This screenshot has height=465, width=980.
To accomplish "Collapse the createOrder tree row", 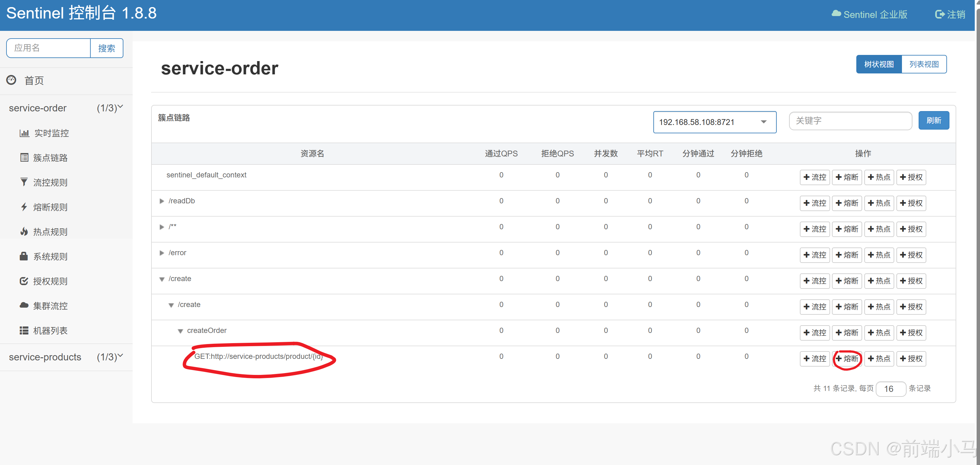I will click(180, 331).
